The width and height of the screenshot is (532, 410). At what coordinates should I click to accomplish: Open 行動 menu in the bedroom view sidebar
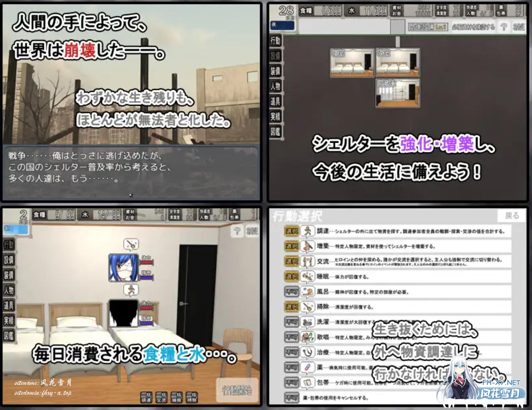click(9, 245)
